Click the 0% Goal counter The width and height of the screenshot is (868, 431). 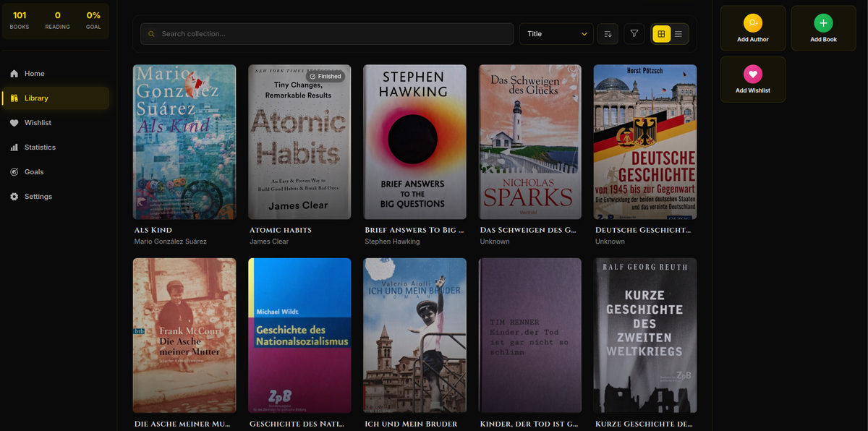click(x=93, y=20)
